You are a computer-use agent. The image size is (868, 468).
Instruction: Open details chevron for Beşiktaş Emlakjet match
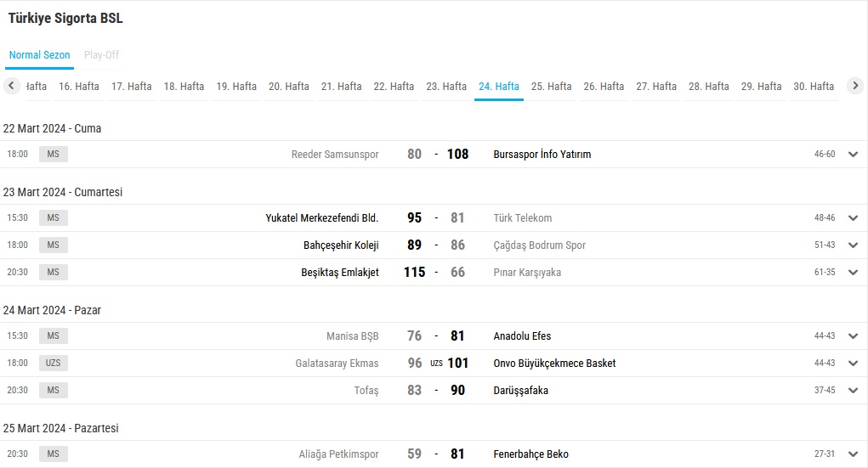(x=853, y=272)
